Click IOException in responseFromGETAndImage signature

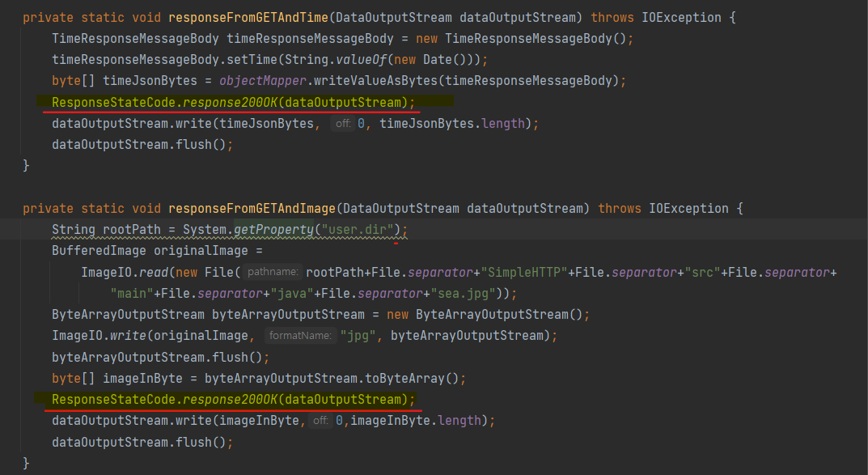point(688,209)
